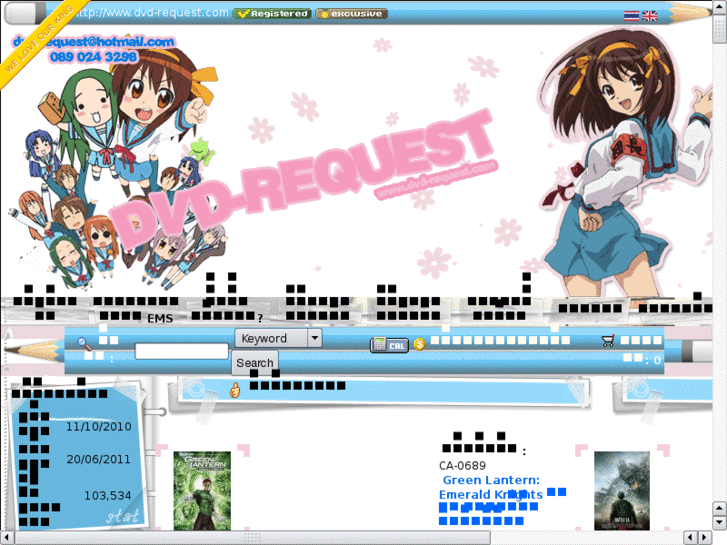Screen dimensions: 727x545
Task: Click the 11/10/2010 date stat
Action: (99, 427)
